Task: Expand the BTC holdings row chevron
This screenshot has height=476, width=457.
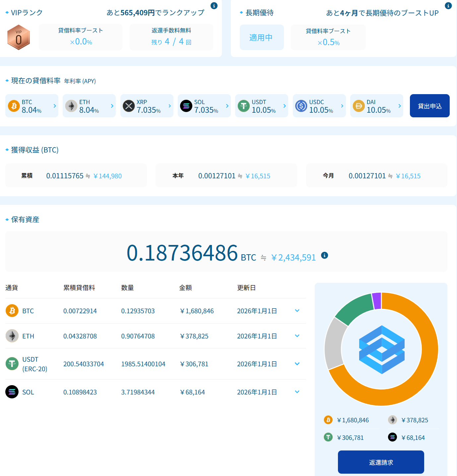Action: coord(297,311)
